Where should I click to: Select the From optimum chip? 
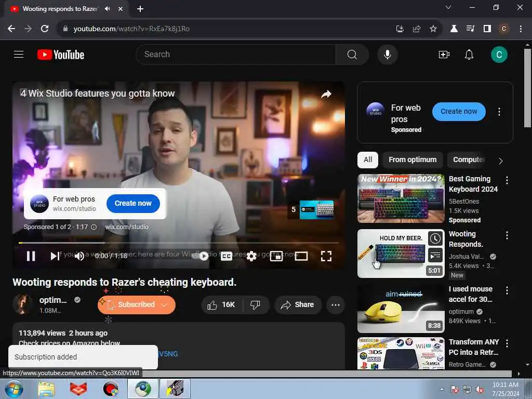click(x=413, y=160)
